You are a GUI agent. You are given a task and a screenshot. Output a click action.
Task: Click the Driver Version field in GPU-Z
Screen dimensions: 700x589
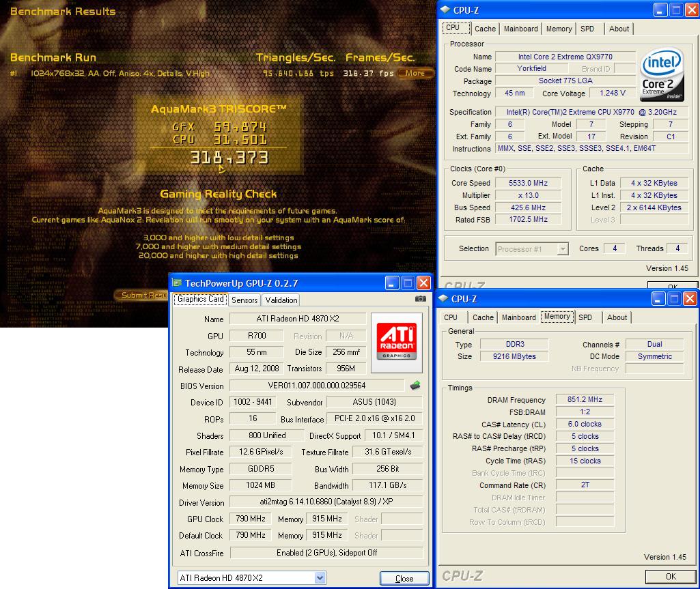click(x=326, y=502)
